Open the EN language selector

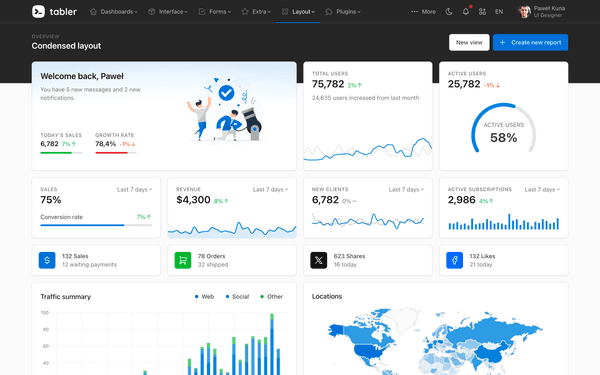click(x=499, y=12)
